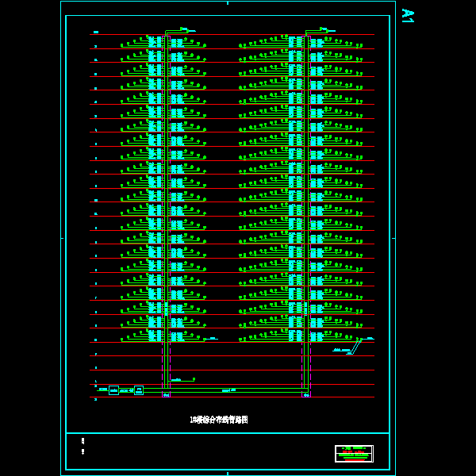This screenshot has width=476, height=476.
Task: Click the lower text marker in bottom-left strip
Action: 83,451
